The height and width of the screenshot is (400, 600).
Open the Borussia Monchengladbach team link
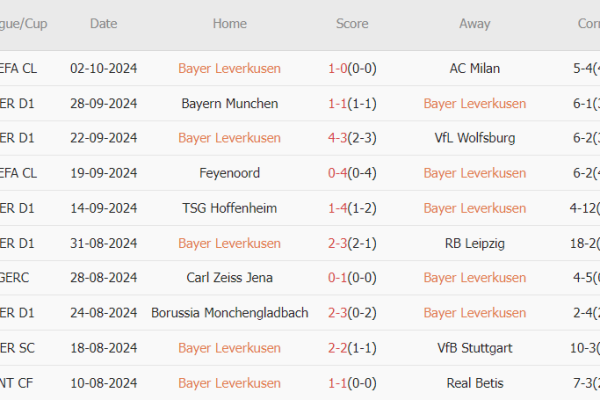coord(230,313)
